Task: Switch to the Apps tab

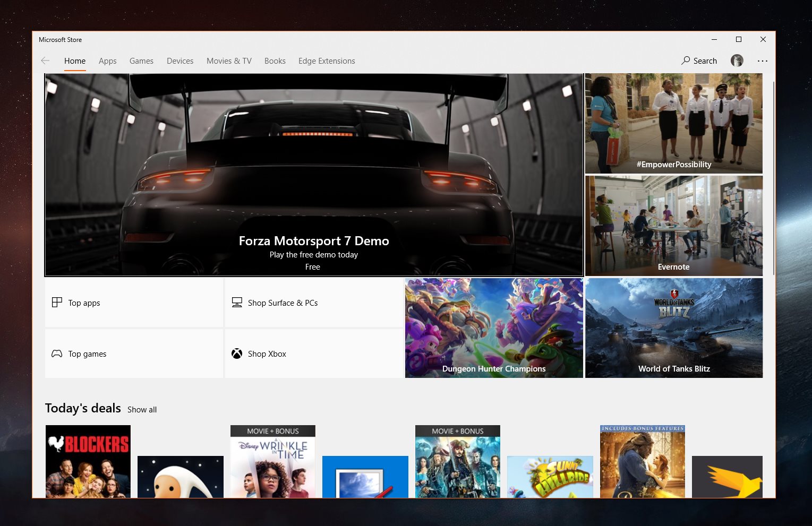Action: [x=107, y=61]
